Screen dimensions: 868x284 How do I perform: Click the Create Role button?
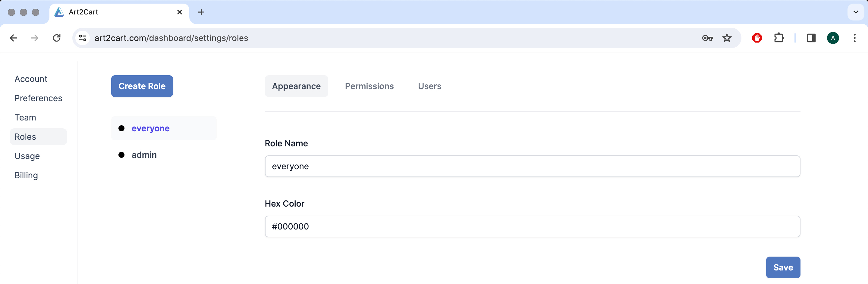142,86
